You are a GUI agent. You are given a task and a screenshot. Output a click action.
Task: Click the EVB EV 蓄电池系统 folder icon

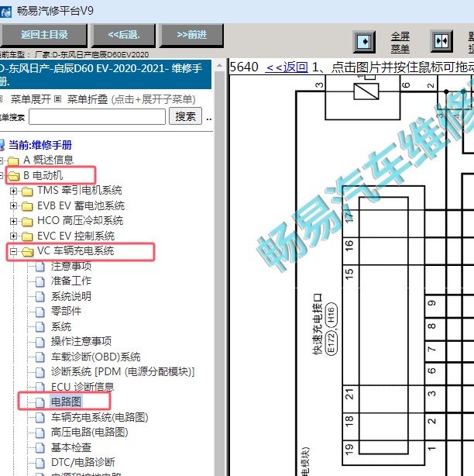[27, 206]
